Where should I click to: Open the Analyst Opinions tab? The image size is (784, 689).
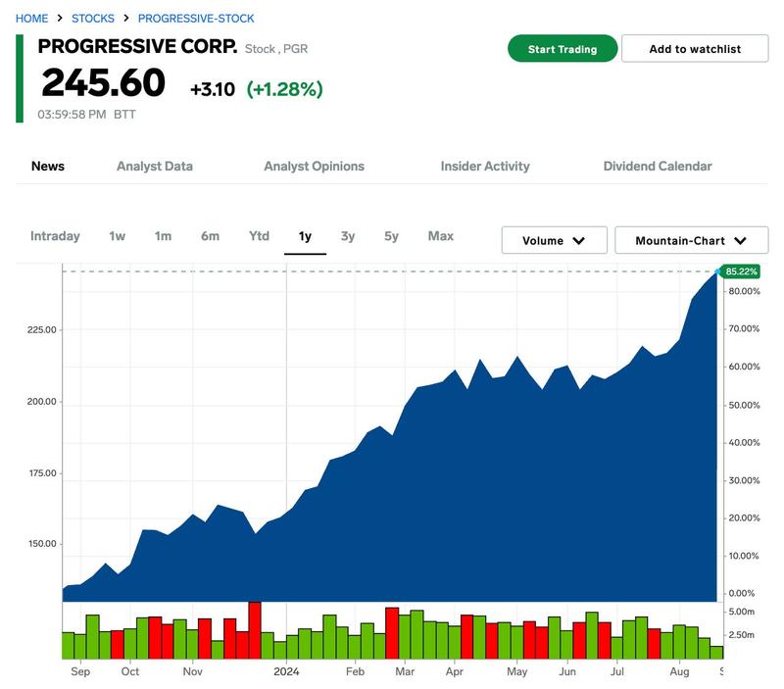coord(314,166)
